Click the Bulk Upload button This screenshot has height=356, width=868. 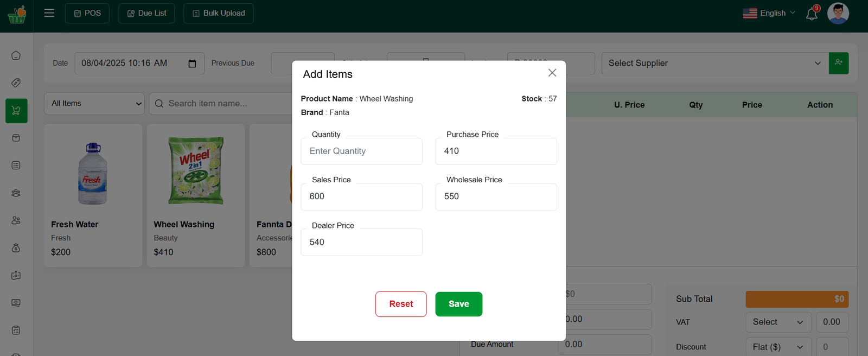pyautogui.click(x=219, y=13)
